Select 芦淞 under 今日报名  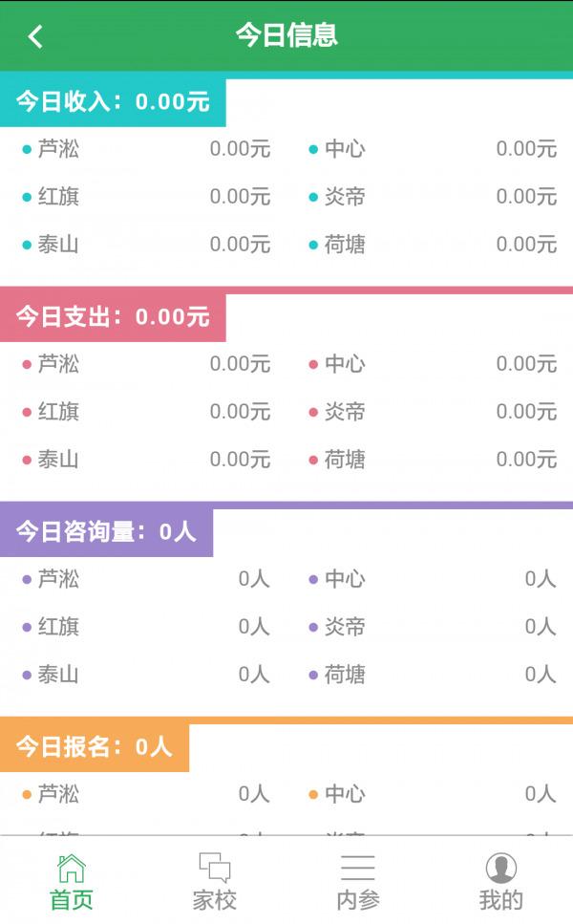tap(58, 794)
